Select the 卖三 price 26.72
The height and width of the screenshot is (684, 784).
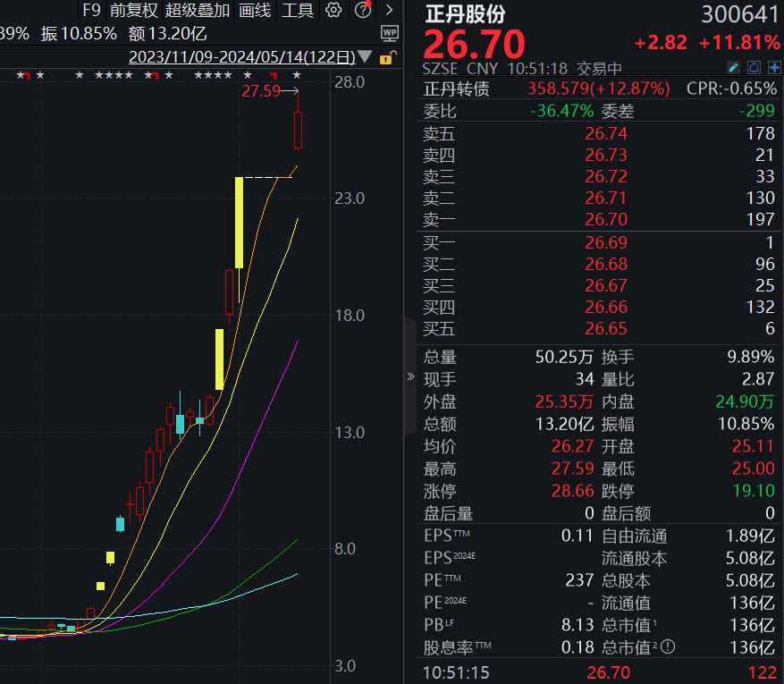[606, 176]
